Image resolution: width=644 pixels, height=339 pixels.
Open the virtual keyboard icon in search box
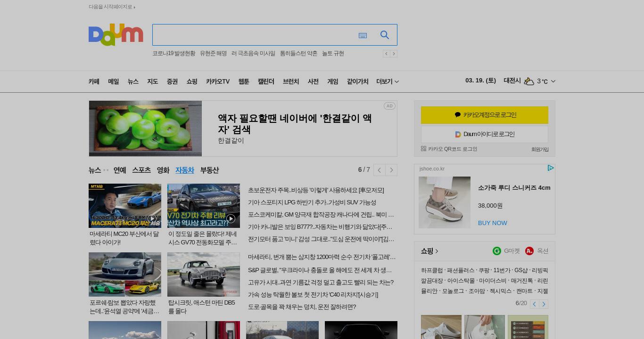pyautogui.click(x=363, y=35)
